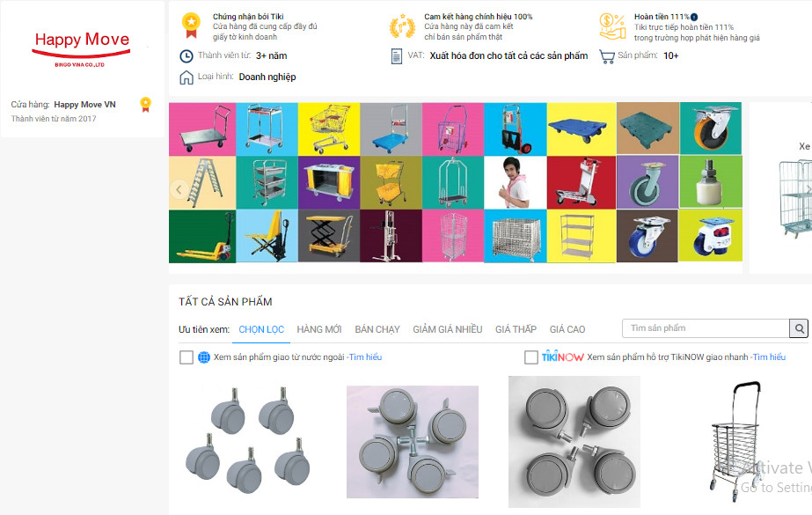The width and height of the screenshot is (812, 515).
Task: Enable TikiNOW fast delivery checkbox
Action: pyautogui.click(x=530, y=357)
